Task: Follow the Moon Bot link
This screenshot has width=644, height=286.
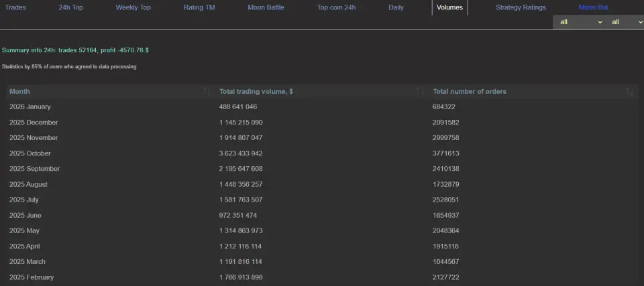Action: coord(593,7)
